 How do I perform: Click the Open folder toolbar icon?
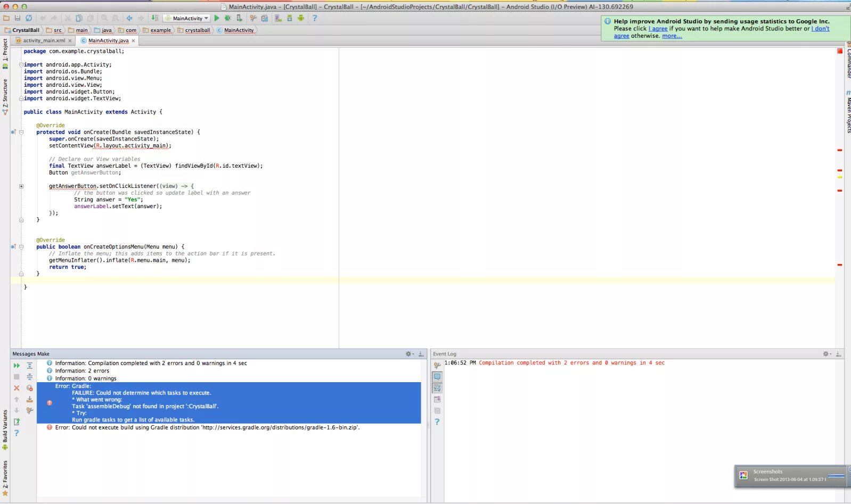[x=6, y=18]
